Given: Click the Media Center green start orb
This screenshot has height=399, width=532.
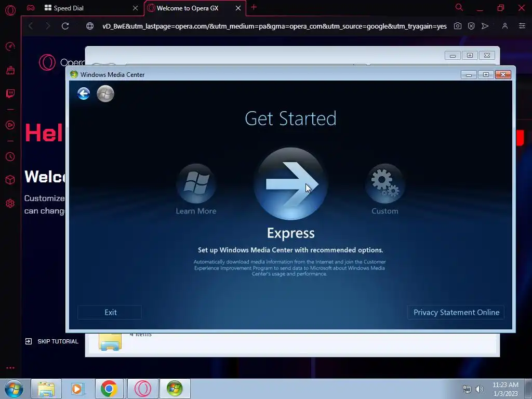Looking at the screenshot, I should coord(105,94).
